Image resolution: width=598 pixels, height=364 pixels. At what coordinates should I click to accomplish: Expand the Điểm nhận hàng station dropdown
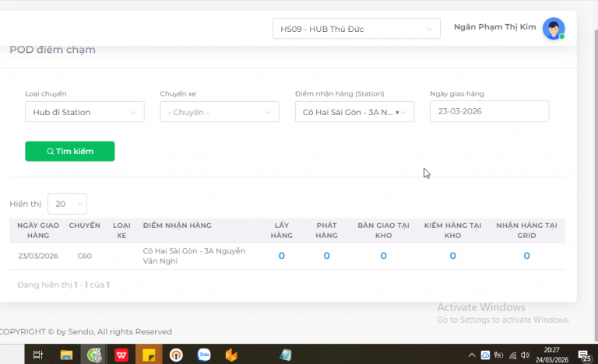[x=403, y=113]
